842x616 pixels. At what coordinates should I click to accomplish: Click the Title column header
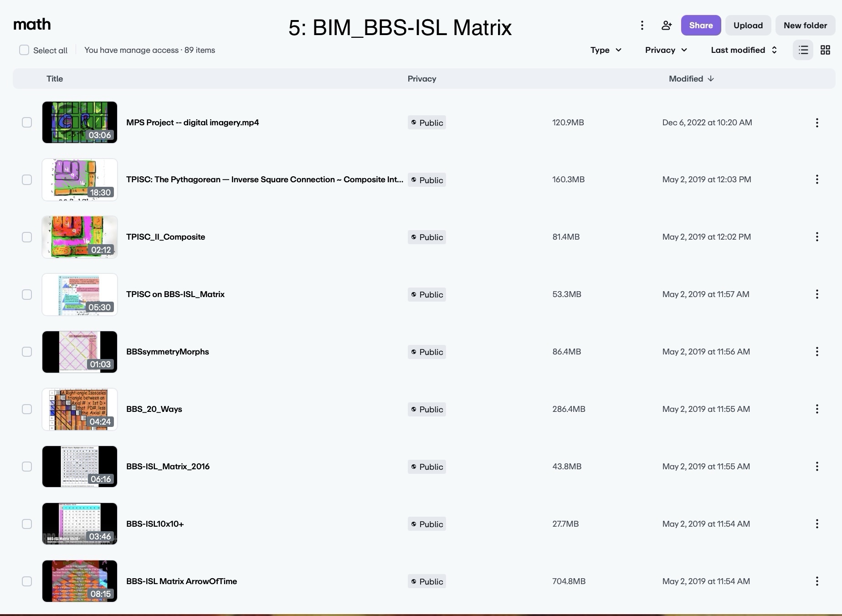(55, 79)
